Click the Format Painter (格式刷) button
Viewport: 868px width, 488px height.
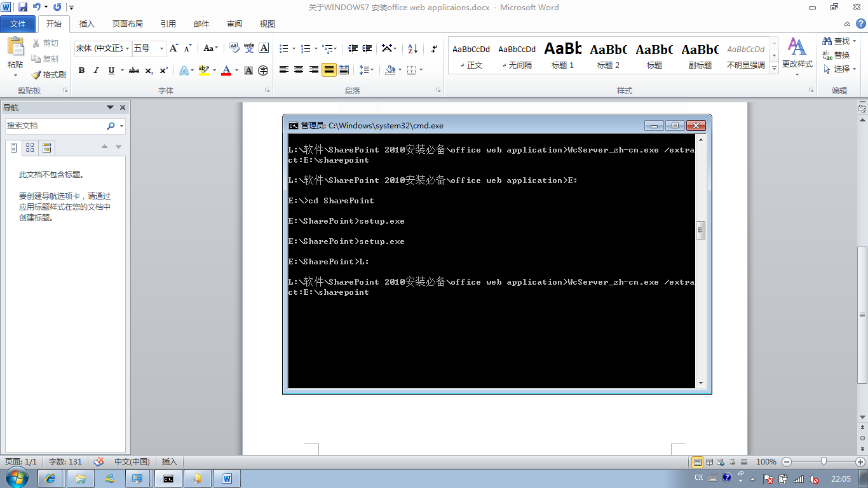point(49,74)
